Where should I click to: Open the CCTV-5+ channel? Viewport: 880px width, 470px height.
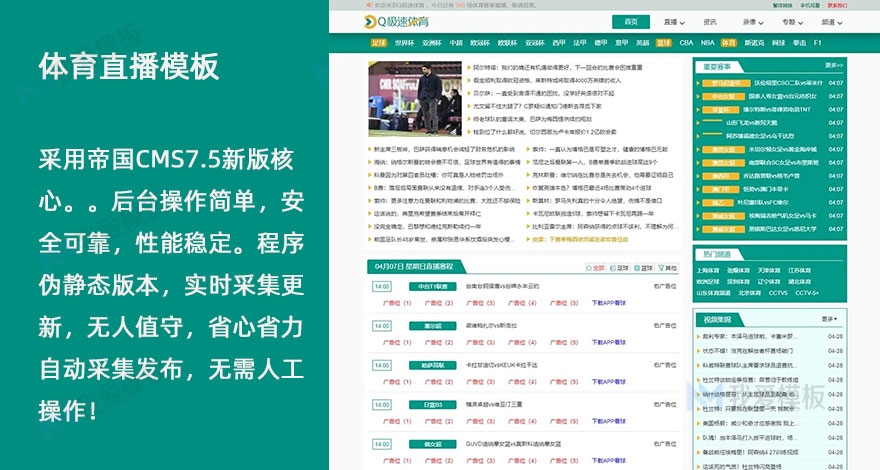click(x=807, y=293)
